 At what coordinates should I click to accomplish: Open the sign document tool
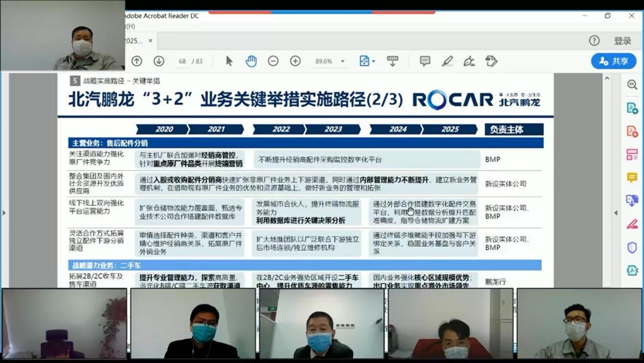[x=469, y=61]
